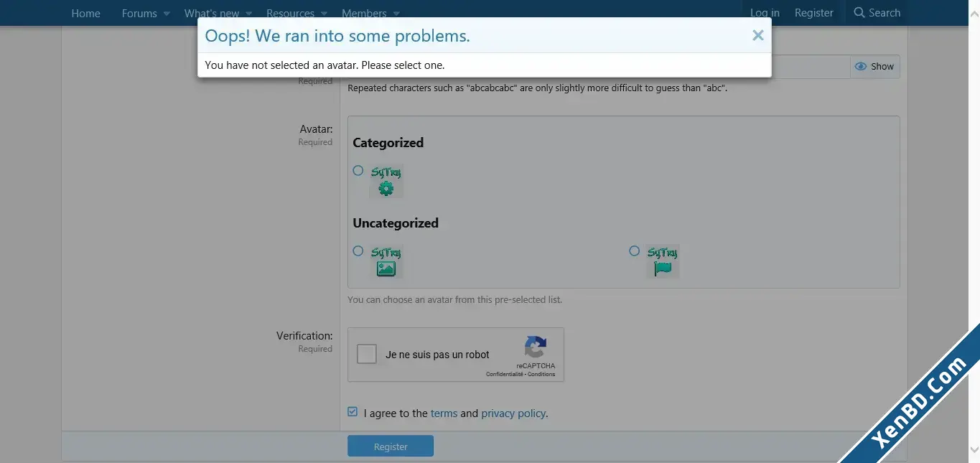Click the gear avatar thumbnail image
This screenshot has height=463, width=980.
coord(386,181)
